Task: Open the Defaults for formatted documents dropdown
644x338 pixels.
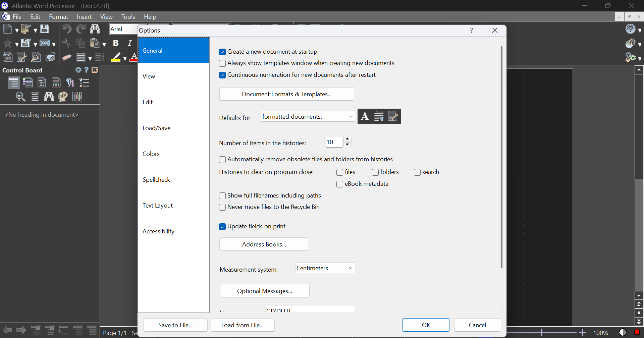Action: 308,116
